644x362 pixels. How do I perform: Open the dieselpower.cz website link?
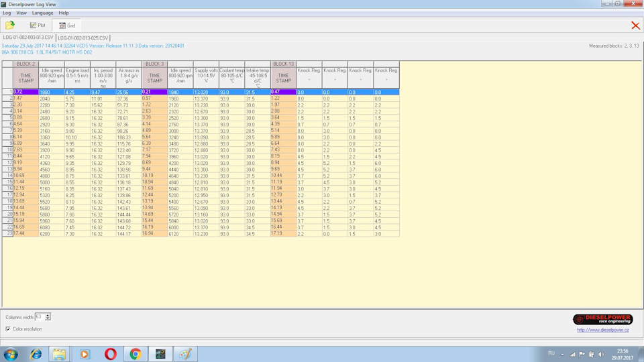point(602,330)
